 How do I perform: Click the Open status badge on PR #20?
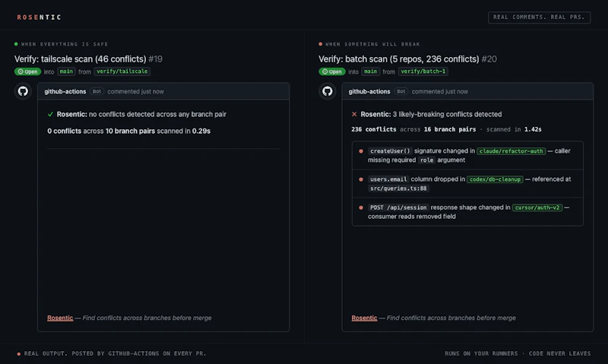332,71
